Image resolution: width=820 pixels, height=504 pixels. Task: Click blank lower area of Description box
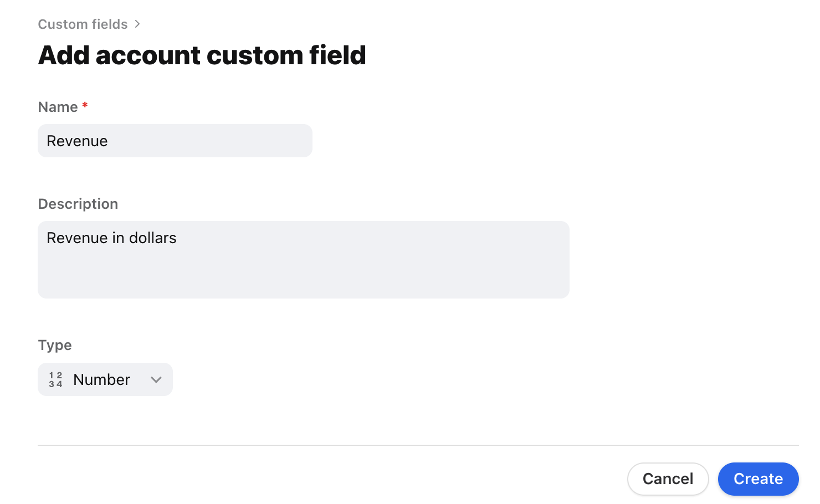(304, 277)
